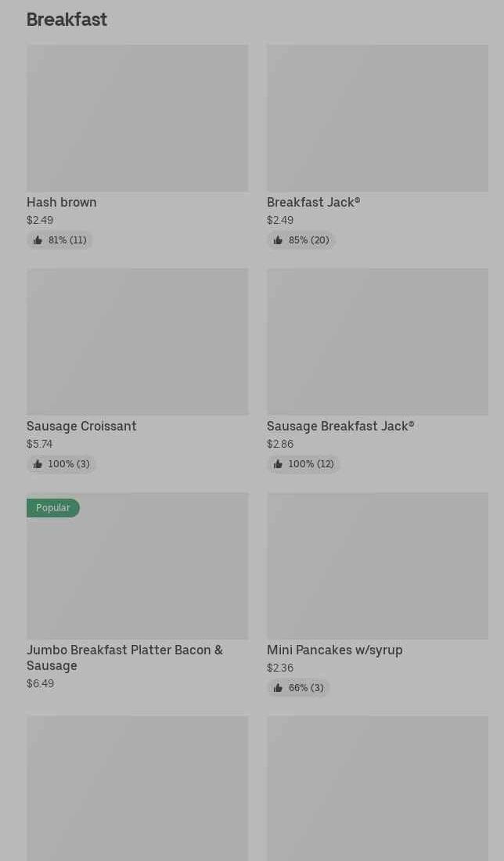The height and width of the screenshot is (861, 504).
Task: Select Jumbo Breakfast Platter Bacon & Sausage title
Action: tap(124, 657)
